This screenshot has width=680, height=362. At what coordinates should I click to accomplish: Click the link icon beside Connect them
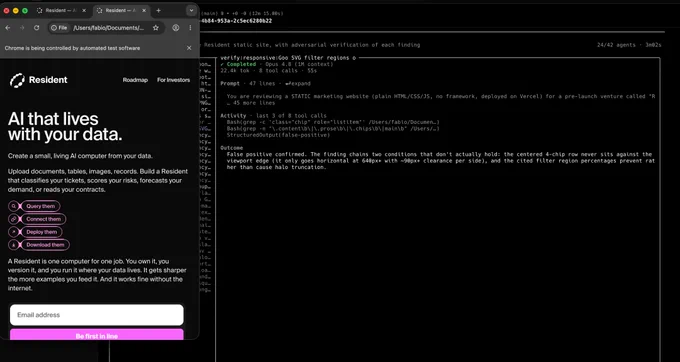coord(13,219)
